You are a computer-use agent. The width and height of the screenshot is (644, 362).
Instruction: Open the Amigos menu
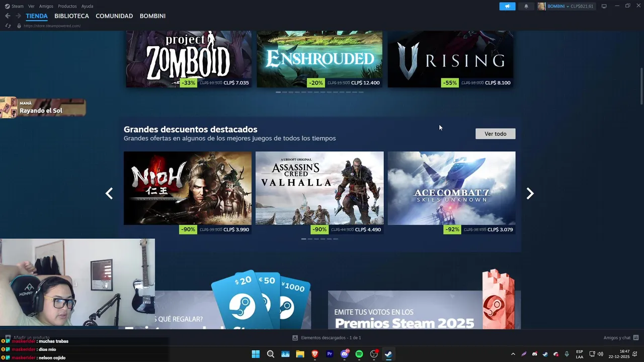[x=46, y=6]
